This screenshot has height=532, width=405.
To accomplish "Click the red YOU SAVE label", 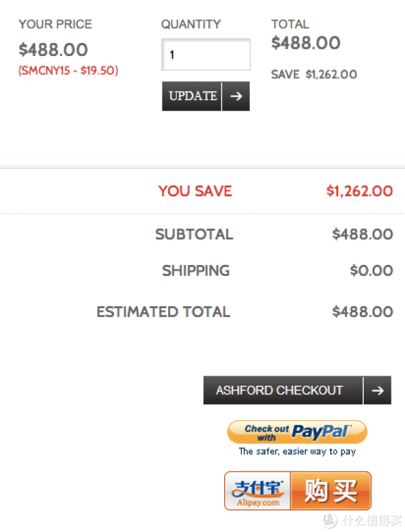I will click(x=195, y=191).
